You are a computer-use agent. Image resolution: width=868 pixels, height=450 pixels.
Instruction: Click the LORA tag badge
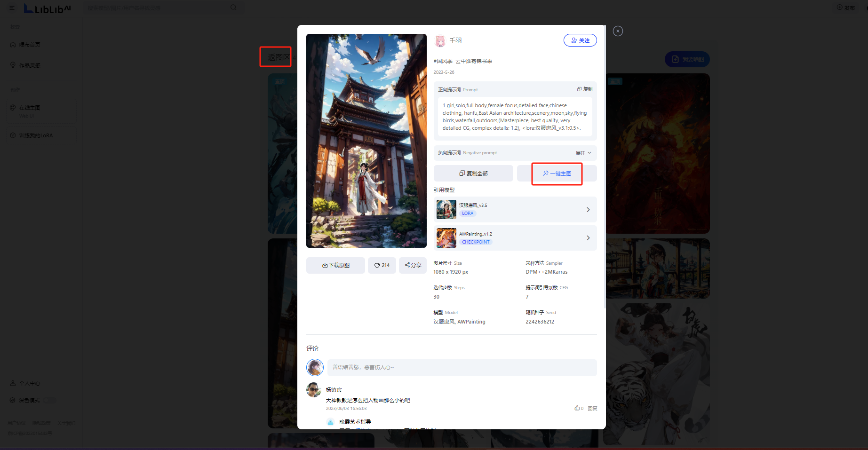(x=468, y=213)
